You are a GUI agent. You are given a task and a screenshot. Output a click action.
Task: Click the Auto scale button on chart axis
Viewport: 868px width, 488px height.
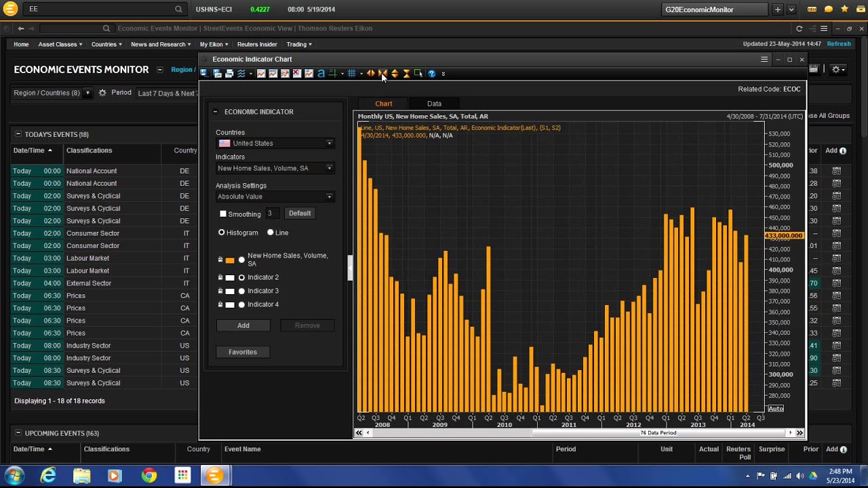pyautogui.click(x=776, y=409)
